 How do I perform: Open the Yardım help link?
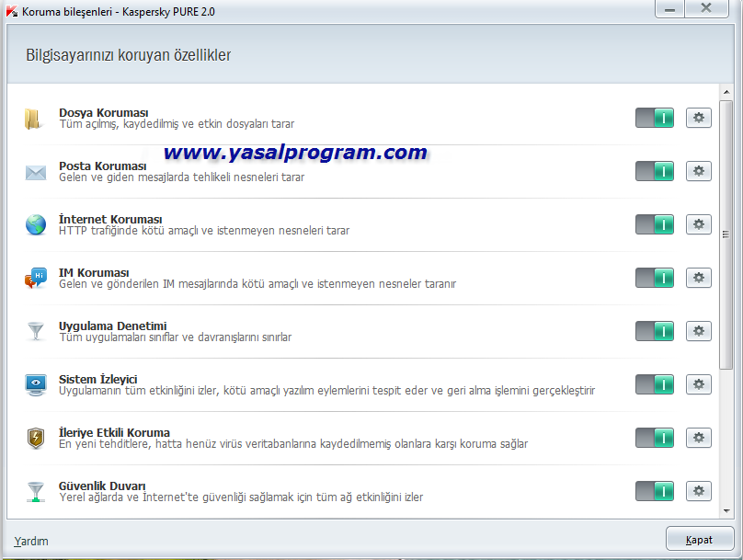pos(31,541)
